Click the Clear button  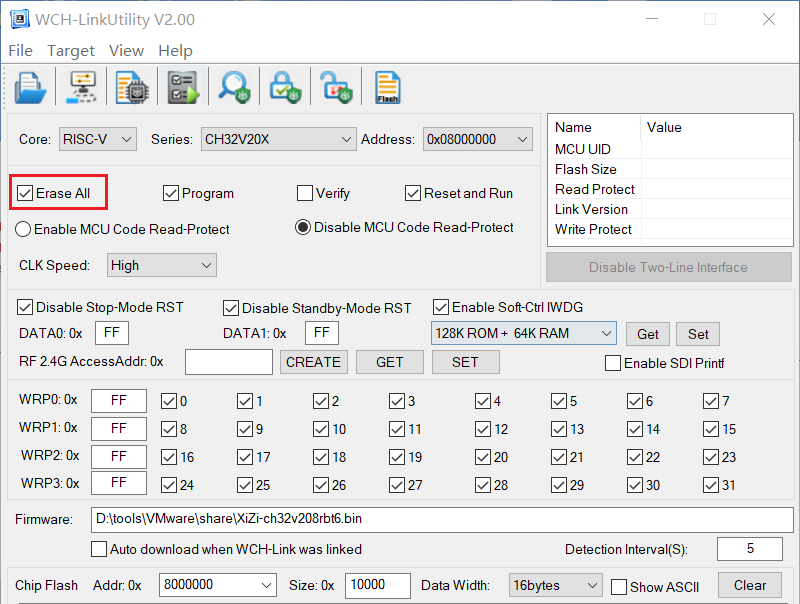click(x=749, y=585)
